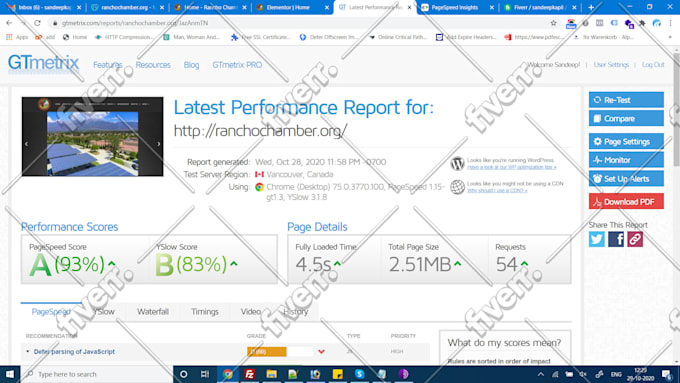Share report on Twitter icon
This screenshot has width=680, height=383.
point(597,239)
